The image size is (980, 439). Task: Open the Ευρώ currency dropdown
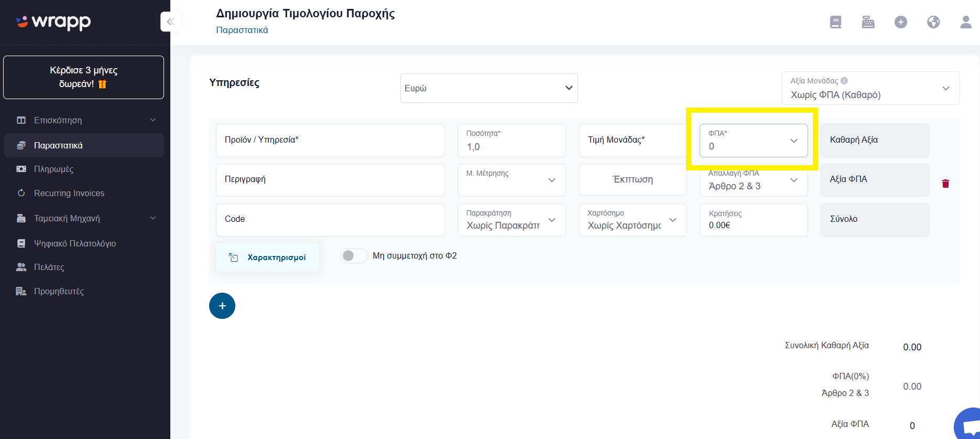pos(489,88)
